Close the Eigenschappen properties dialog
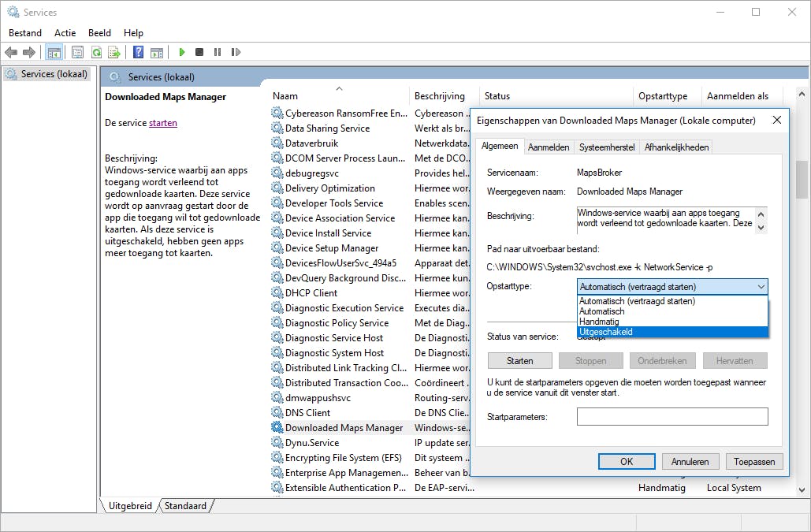The height and width of the screenshot is (532, 811). point(777,121)
